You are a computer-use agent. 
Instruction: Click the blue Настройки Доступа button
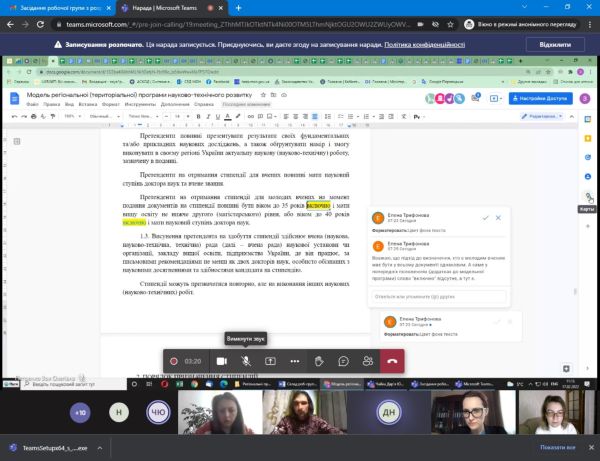[x=541, y=99]
